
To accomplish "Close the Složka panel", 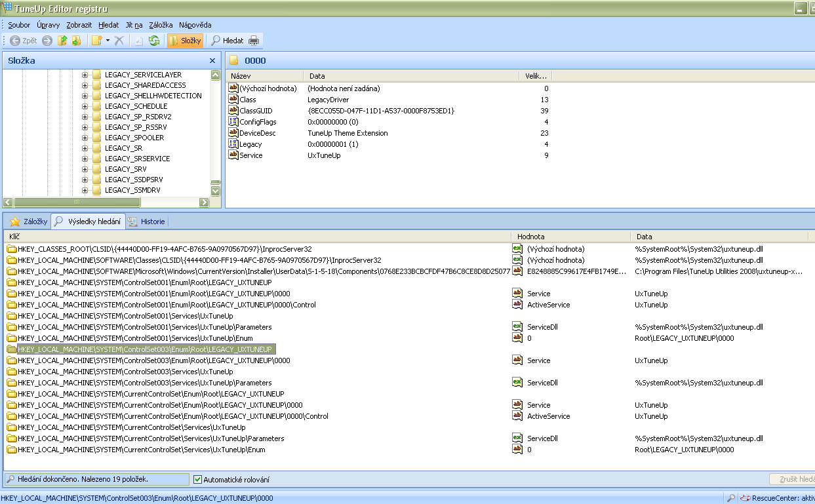I will [212, 61].
